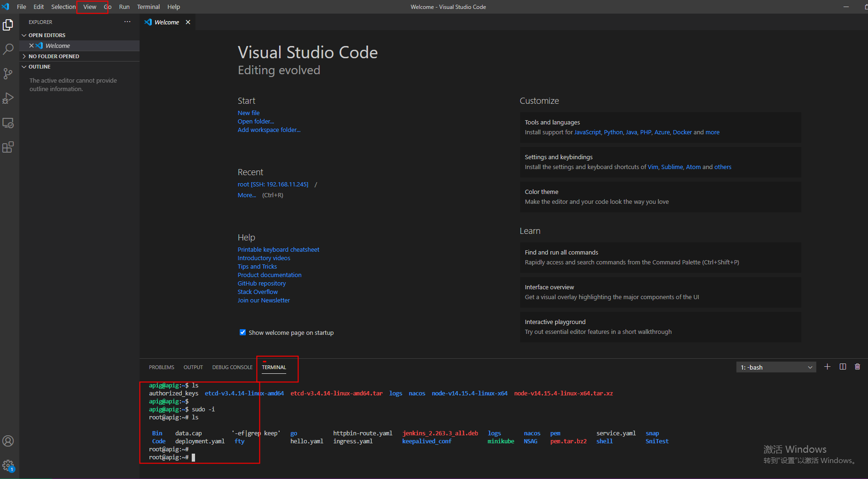The width and height of the screenshot is (868, 479).
Task: Select the Terminal panel tab
Action: tap(274, 367)
